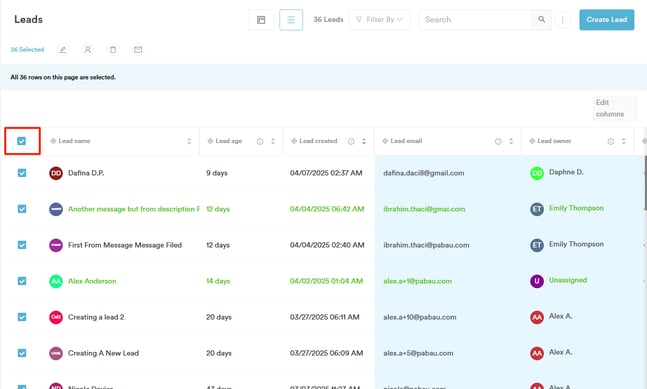Click the First From Message avatar
647x389 pixels.
[56, 245]
